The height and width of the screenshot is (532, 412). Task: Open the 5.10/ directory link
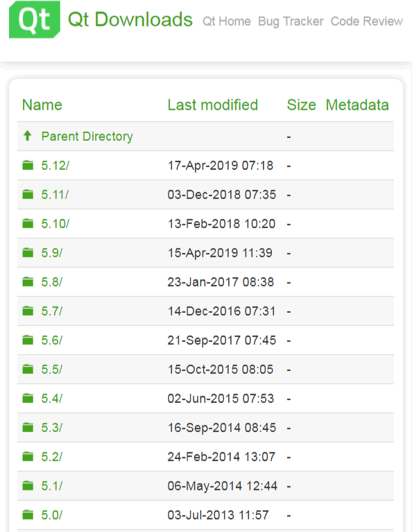click(55, 224)
